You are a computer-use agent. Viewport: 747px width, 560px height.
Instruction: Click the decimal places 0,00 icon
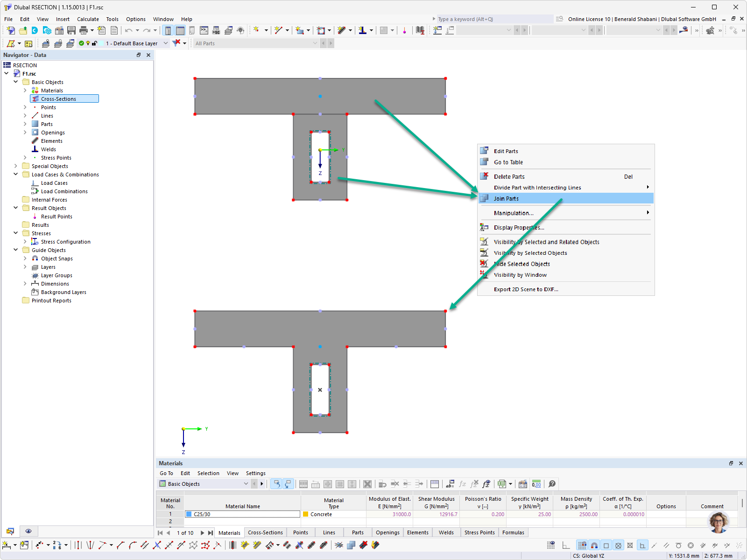[x=536, y=484]
